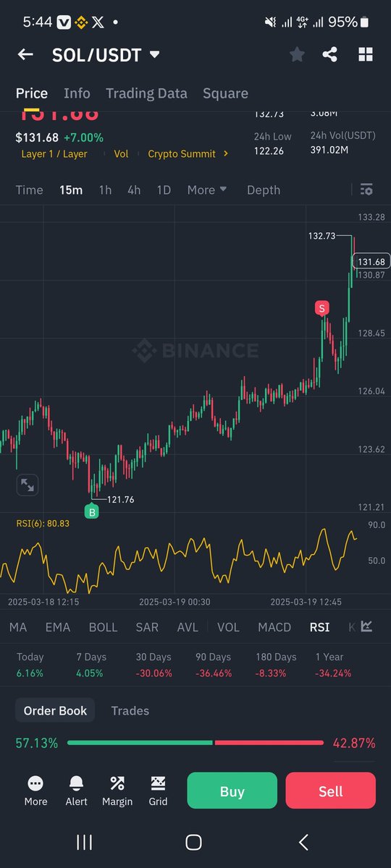Tap the 90 Days -36.46% performance cell
Image resolution: width=391 pixels, height=868 pixels.
[x=214, y=665]
